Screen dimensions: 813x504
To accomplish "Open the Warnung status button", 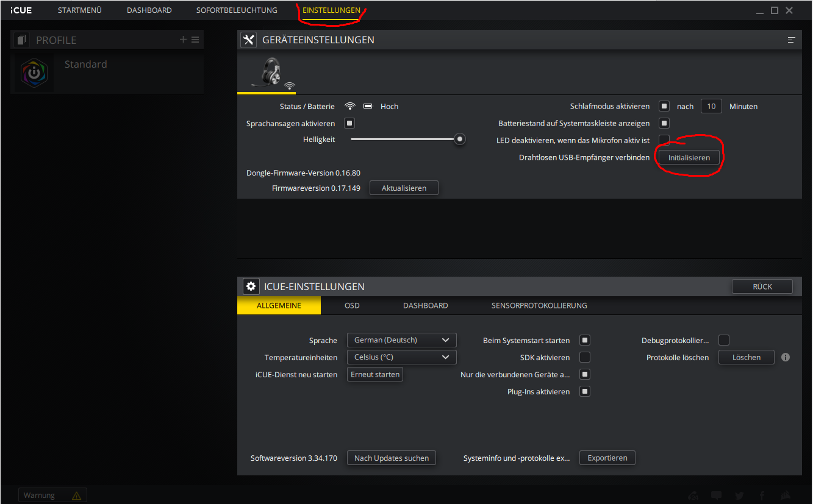I will (52, 495).
